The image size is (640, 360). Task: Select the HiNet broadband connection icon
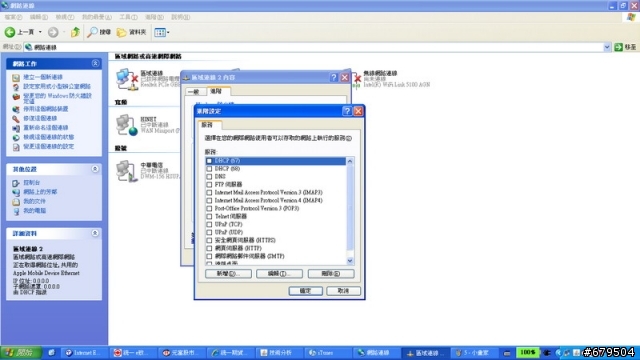(x=127, y=125)
